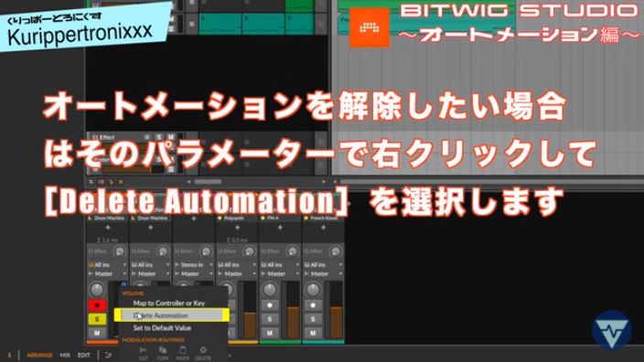Click the orange X icon below track headers
644x362 pixels.
(x=121, y=181)
